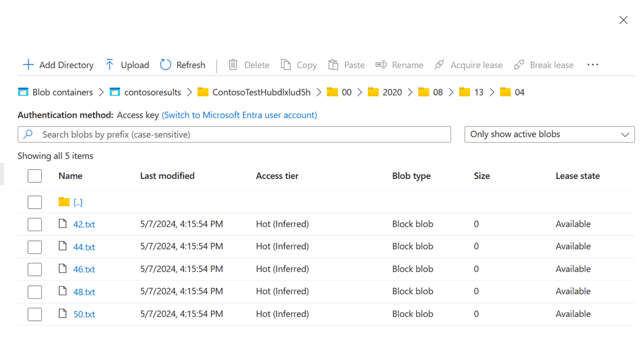Image resolution: width=644 pixels, height=346 pixels.
Task: Click the Break lease icon
Action: (519, 64)
